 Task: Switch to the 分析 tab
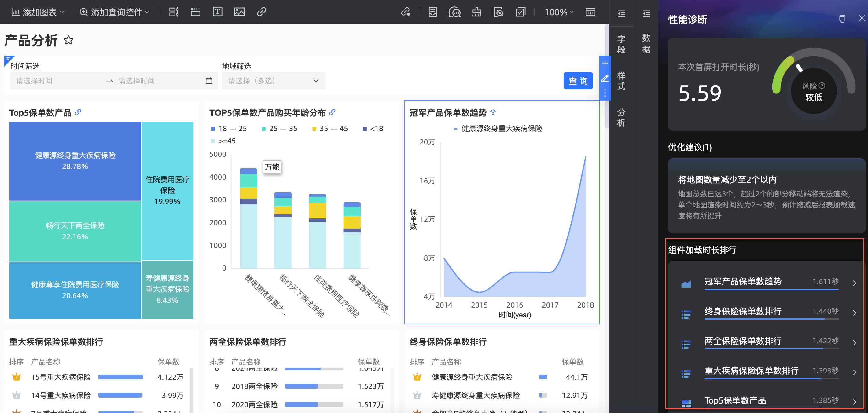pyautogui.click(x=621, y=118)
